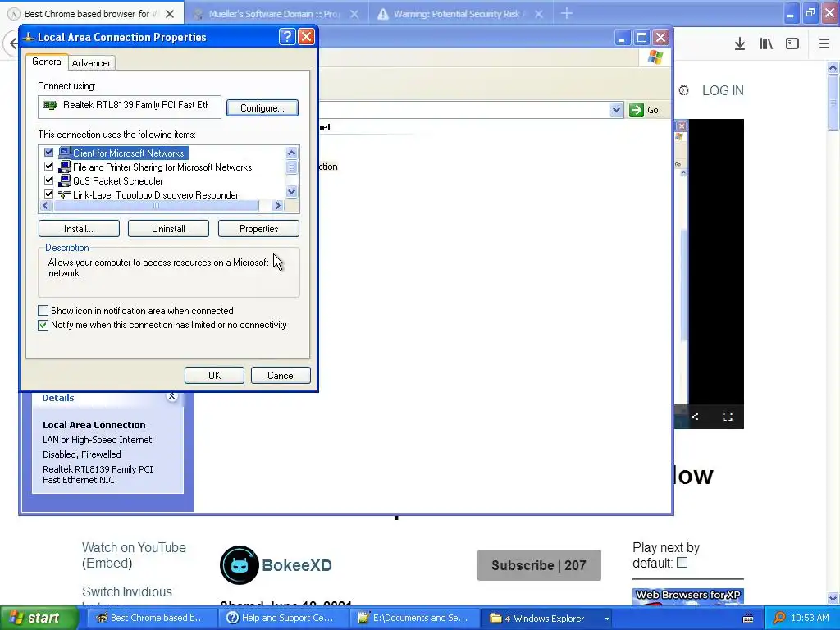Toggle File and Printer Sharing checkbox
Viewport: 840px width, 630px height.
tap(48, 167)
